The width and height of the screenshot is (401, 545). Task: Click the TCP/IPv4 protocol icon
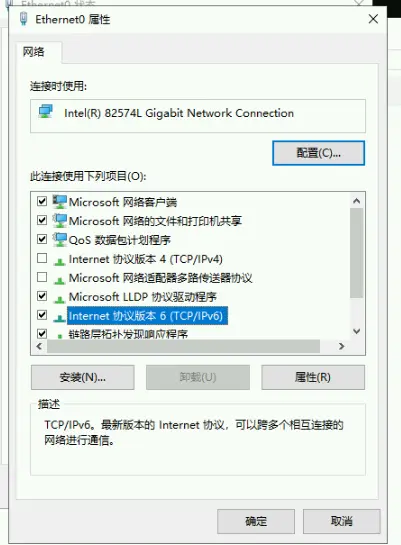[x=59, y=260]
